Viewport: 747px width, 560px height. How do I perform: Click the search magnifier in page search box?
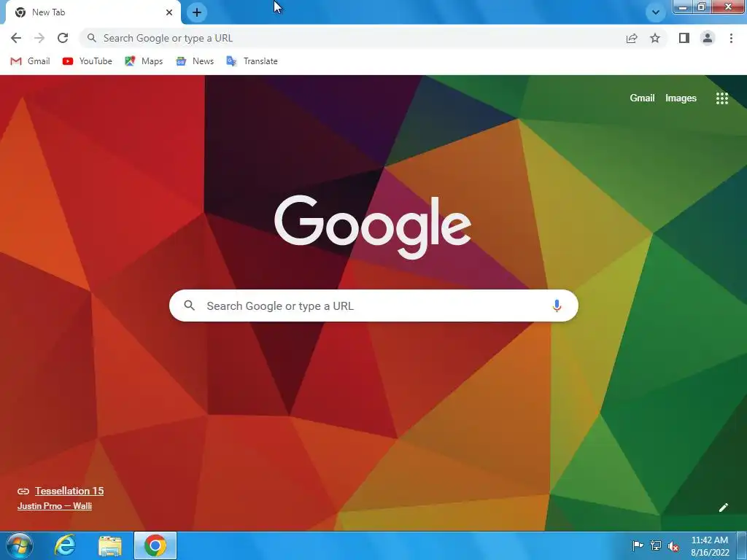[189, 306]
